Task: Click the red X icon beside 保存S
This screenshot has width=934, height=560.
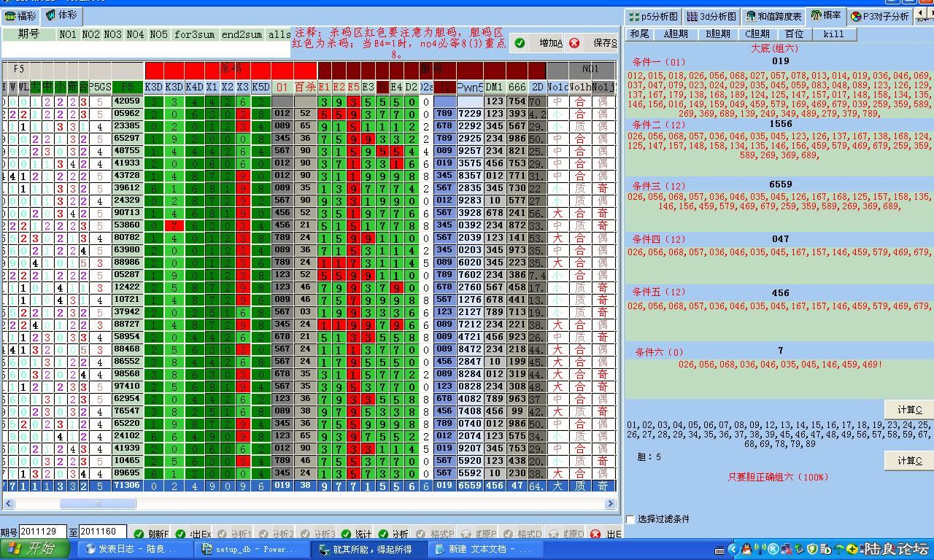Action: pos(574,43)
